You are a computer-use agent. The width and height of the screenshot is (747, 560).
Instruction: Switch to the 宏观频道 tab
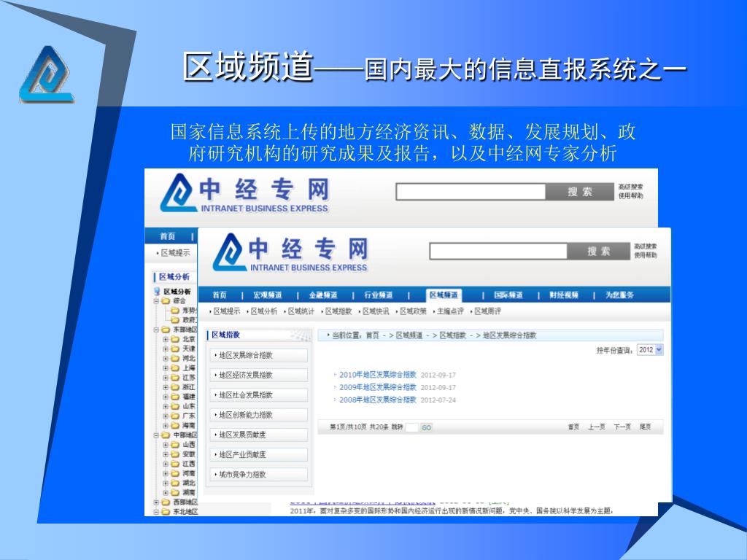click(267, 295)
